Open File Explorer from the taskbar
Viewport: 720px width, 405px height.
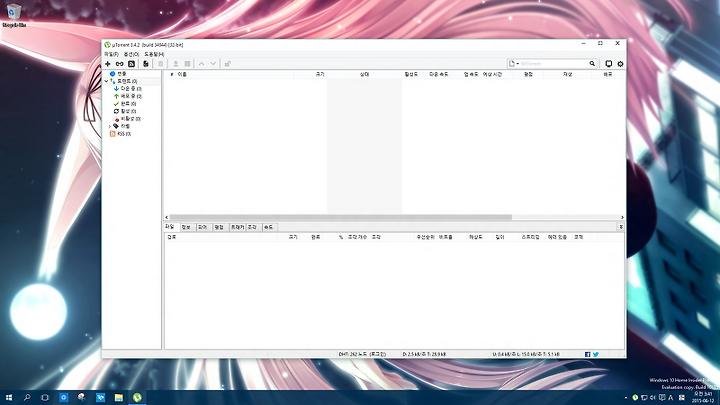(x=118, y=398)
